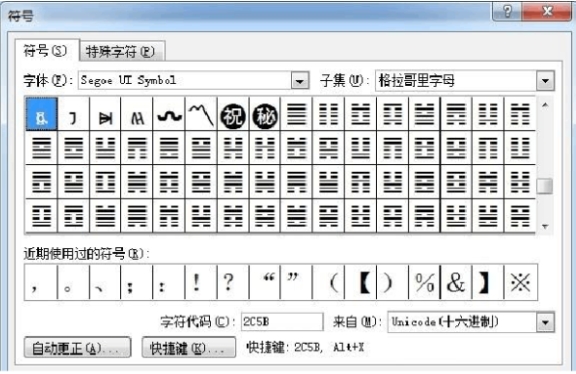Viewport: 576px width, 374px height.
Task: Click the Unicode(十六进制) combo box text
Action: (x=445, y=322)
